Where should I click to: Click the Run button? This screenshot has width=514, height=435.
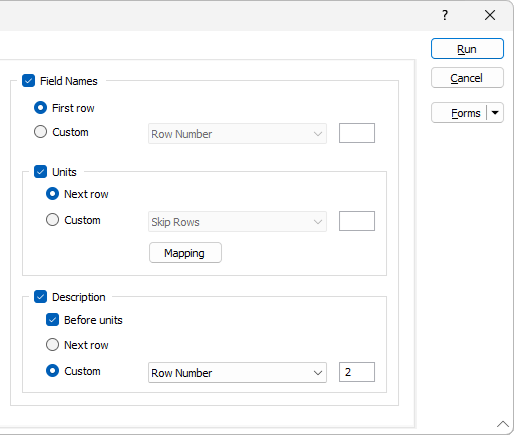click(467, 49)
